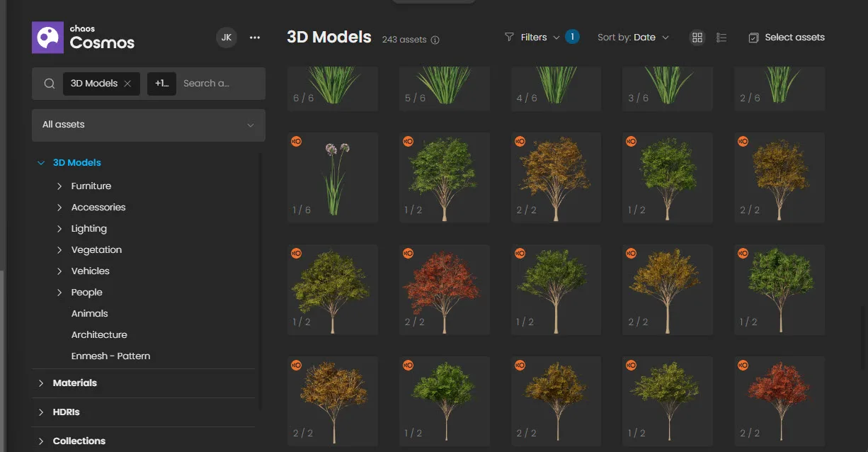Collapse the 3D Models category

40,162
